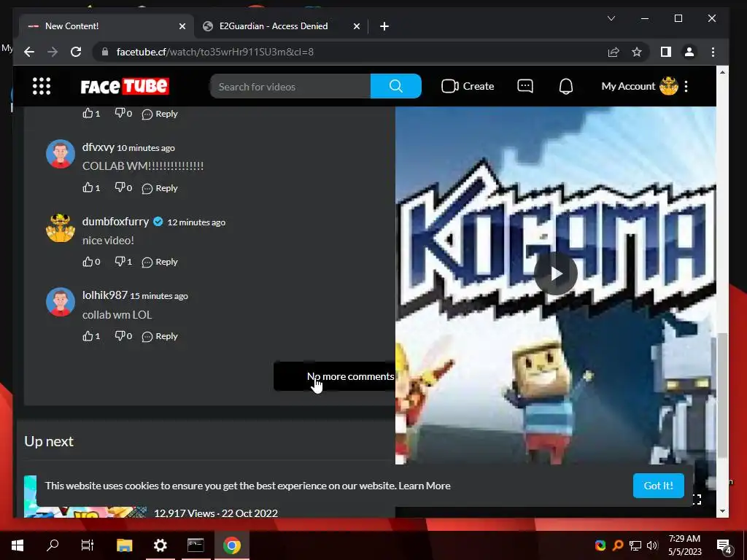747x560 pixels.
Task: Open the three-dot menu beside My Account
Action: tap(686, 86)
